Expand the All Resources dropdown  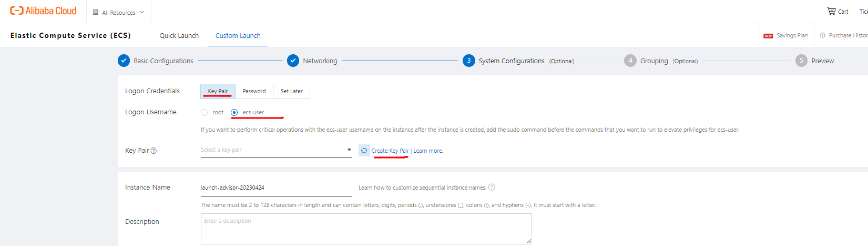(118, 12)
